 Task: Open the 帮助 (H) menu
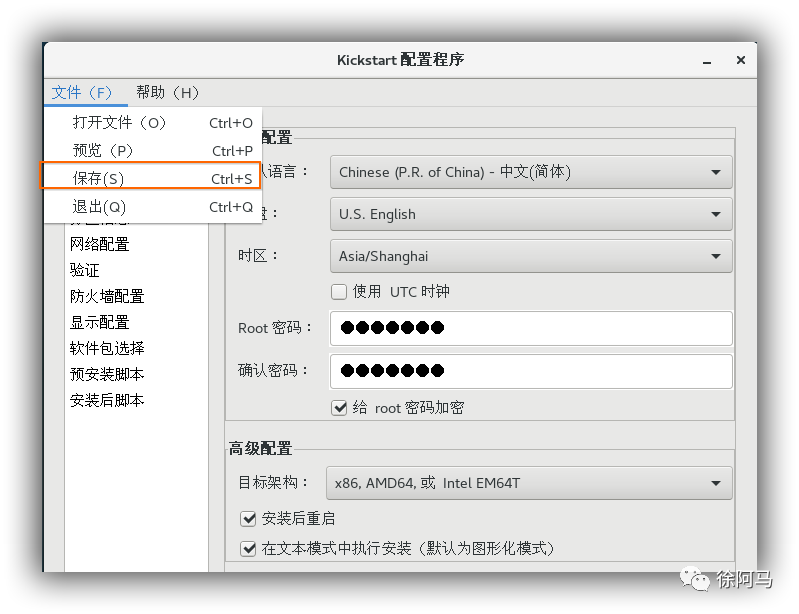[x=167, y=93]
